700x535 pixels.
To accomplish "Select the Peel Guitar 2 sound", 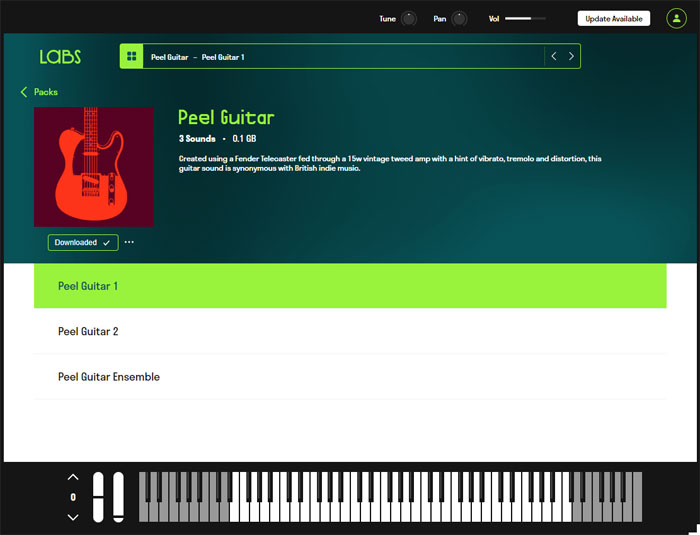I will pyautogui.click(x=350, y=331).
